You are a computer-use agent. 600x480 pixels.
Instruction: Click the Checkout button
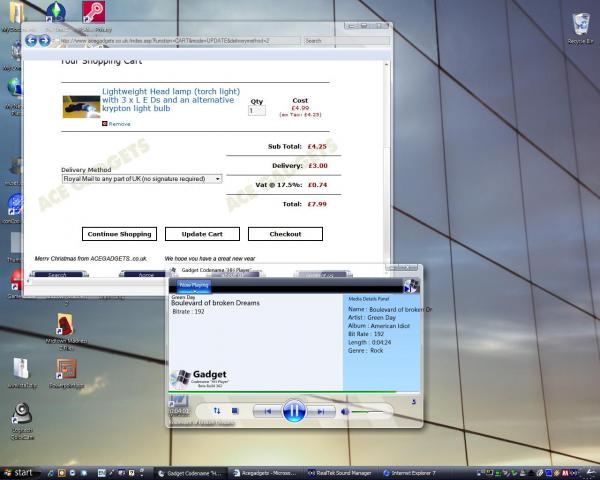[x=285, y=234]
